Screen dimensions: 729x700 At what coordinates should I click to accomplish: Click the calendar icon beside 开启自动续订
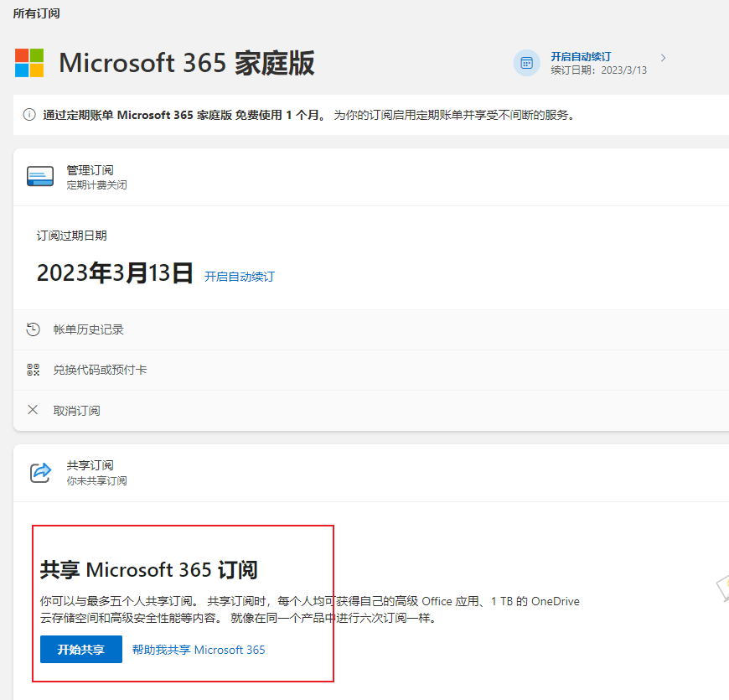click(526, 63)
